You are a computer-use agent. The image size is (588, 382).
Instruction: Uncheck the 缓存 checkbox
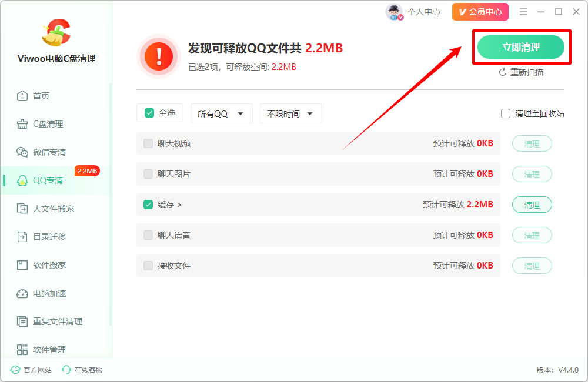(148, 205)
